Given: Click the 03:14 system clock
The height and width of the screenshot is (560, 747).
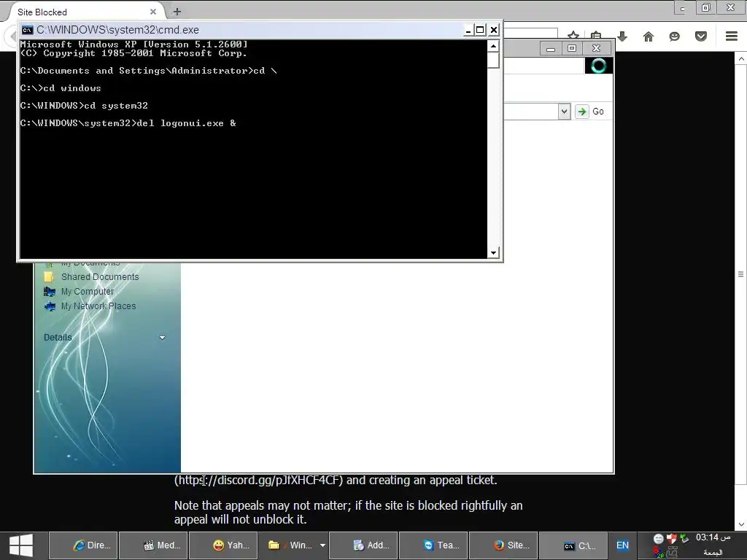Looking at the screenshot, I should click(713, 537).
